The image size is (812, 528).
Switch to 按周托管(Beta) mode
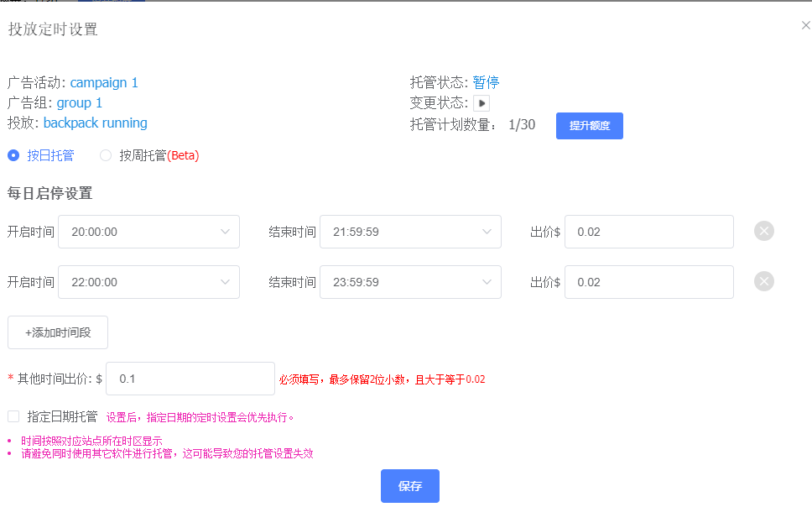click(106, 155)
